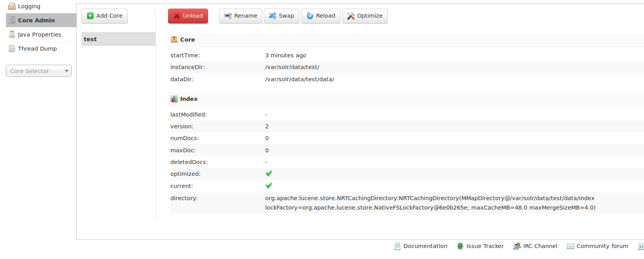
Task: Open the Documentation link
Action: (425, 246)
